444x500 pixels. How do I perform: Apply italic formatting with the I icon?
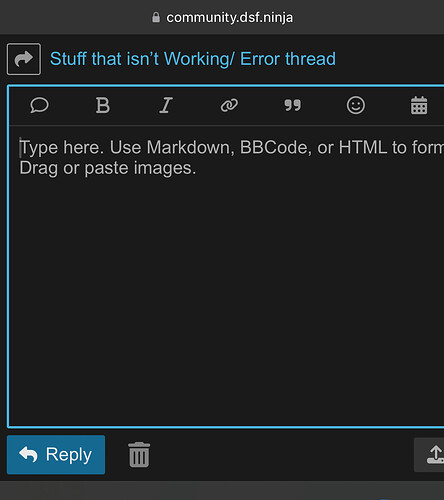pos(166,105)
